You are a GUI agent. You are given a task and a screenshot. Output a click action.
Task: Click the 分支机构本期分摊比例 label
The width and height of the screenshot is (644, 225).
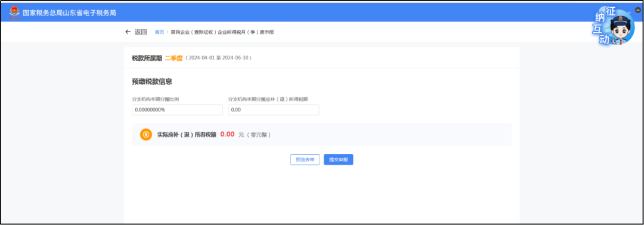(x=155, y=99)
